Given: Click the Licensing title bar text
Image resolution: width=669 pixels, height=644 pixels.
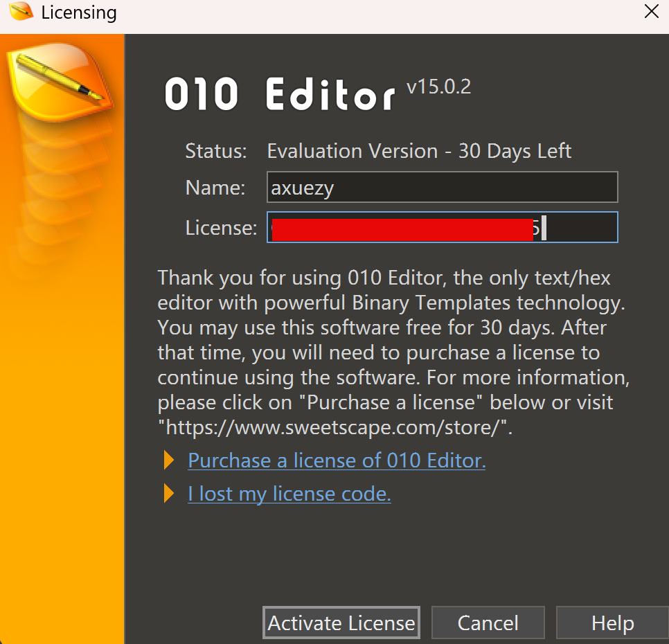Looking at the screenshot, I should (x=79, y=12).
